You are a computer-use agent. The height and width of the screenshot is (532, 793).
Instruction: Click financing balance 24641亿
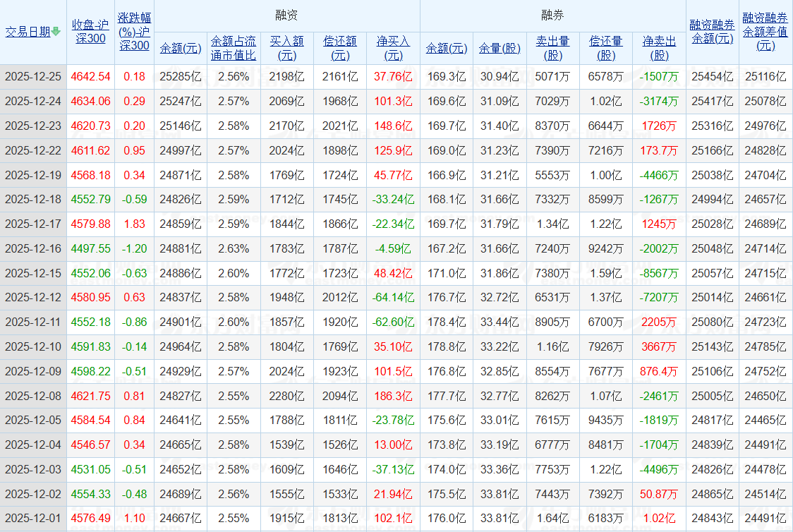pos(181,421)
